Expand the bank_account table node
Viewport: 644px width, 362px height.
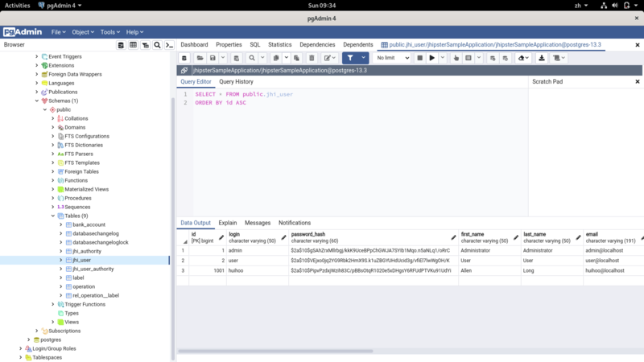point(61,225)
